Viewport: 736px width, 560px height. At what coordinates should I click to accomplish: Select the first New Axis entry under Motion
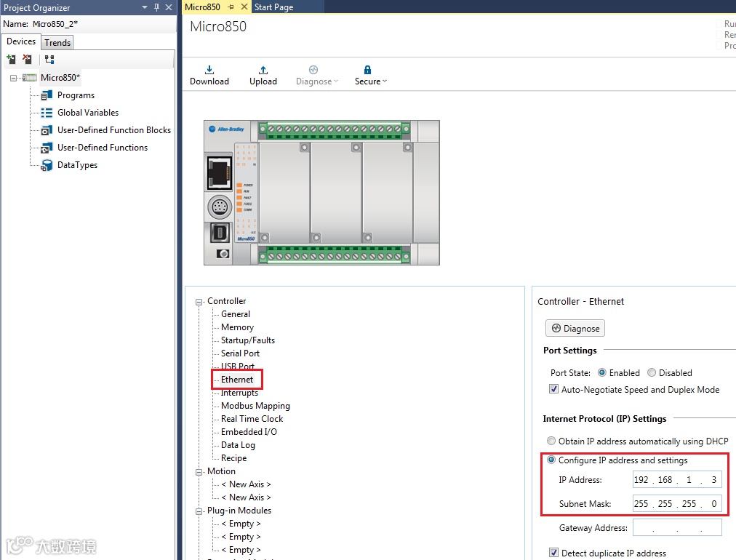246,484
